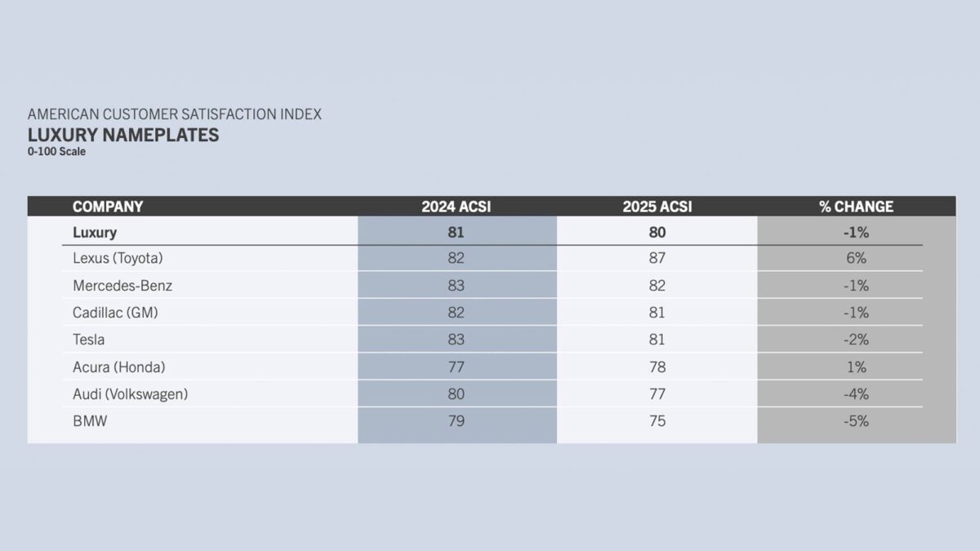Click Lexus 2025 ACSI score 87
The width and height of the screenshot is (980, 551).
657,259
